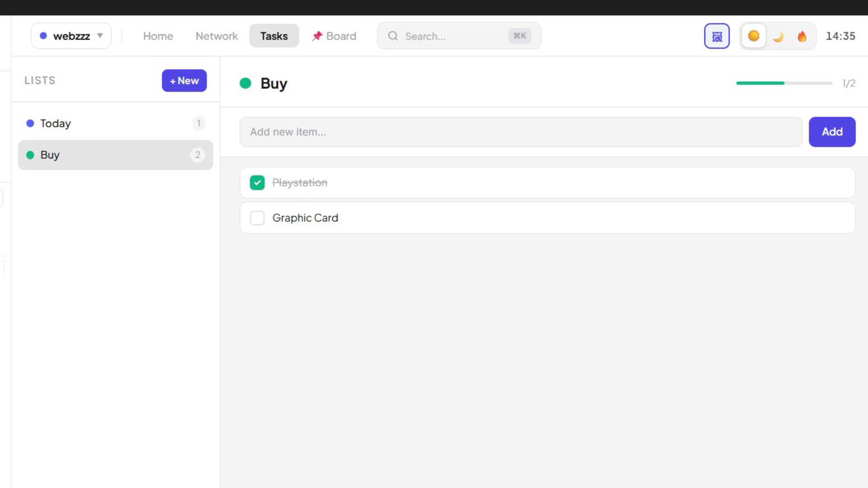Switch to the moon dark theme

click(778, 36)
